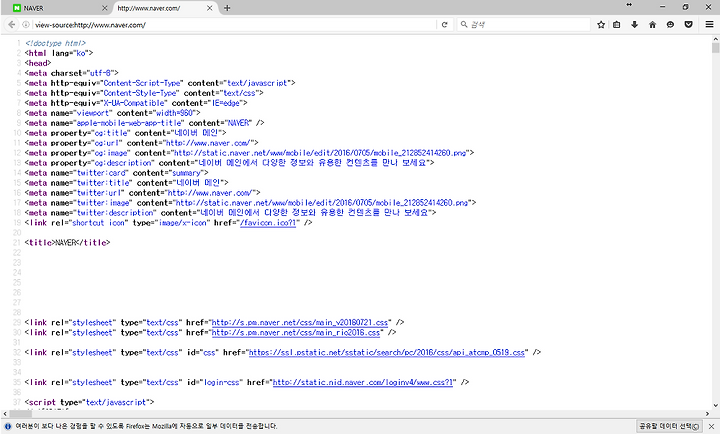720x434 pixels.
Task: Open the Firefox hamburger menu
Action: pos(709,25)
